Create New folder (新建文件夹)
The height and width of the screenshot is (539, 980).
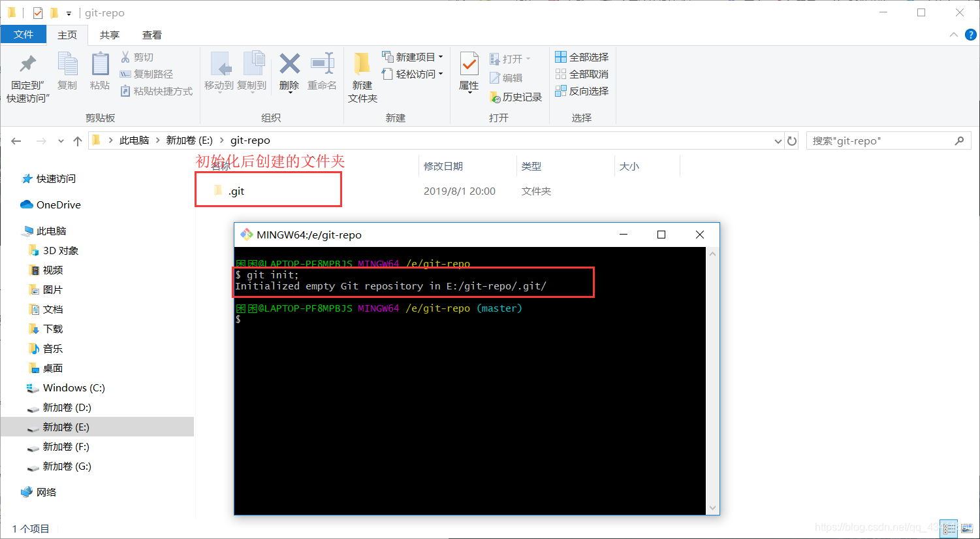pos(362,77)
